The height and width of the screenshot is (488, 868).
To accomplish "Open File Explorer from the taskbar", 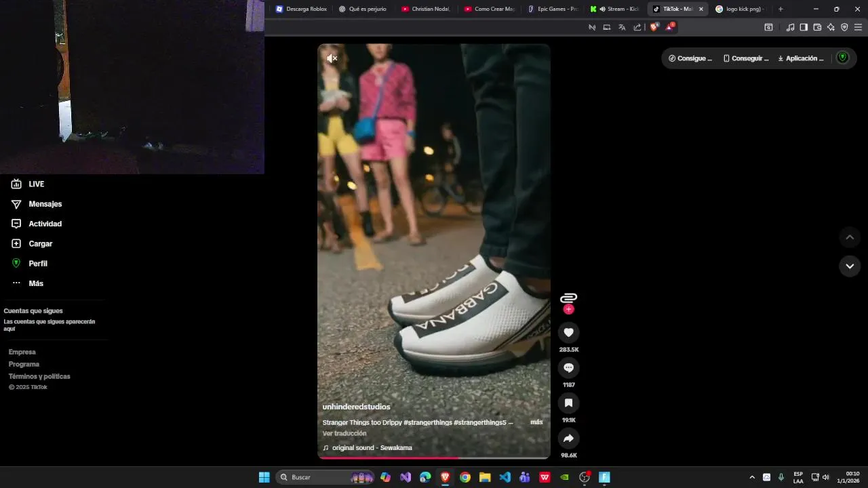I will pos(485,477).
